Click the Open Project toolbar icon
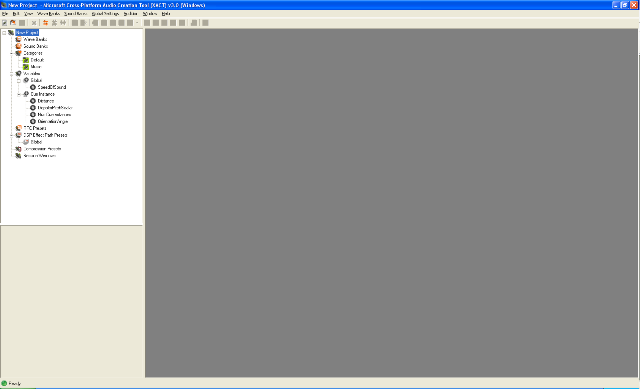The width and height of the screenshot is (640, 389). [13, 23]
